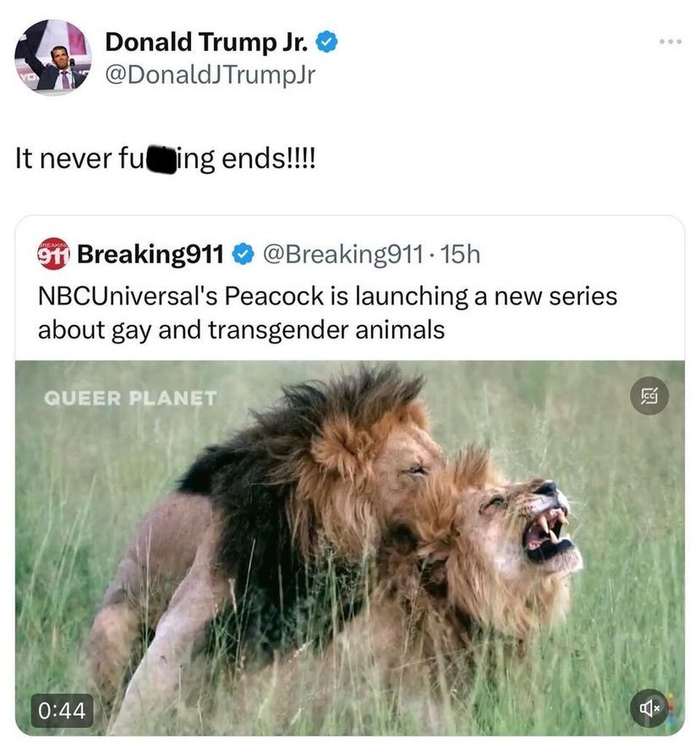Click the Breaking911 display name
Viewport: 700px width, 746px height.
click(150, 254)
